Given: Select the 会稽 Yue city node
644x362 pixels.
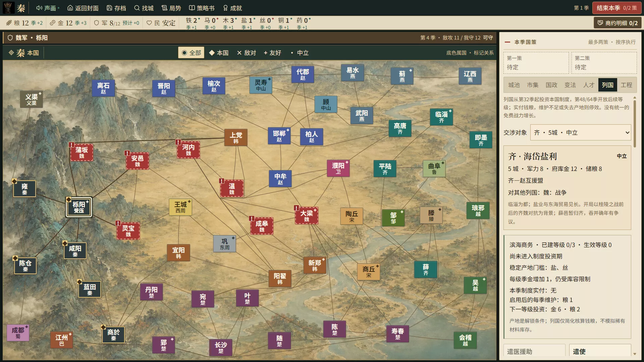Looking at the screenshot, I should point(465,340).
